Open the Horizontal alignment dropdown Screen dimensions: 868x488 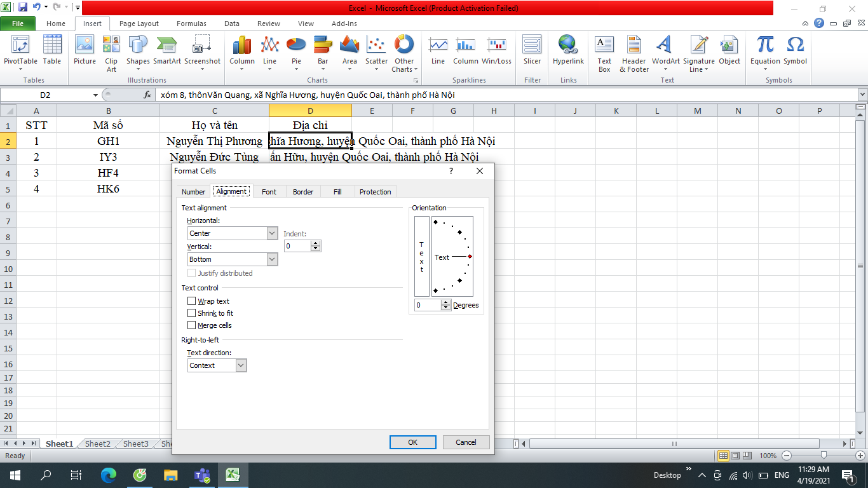273,233
